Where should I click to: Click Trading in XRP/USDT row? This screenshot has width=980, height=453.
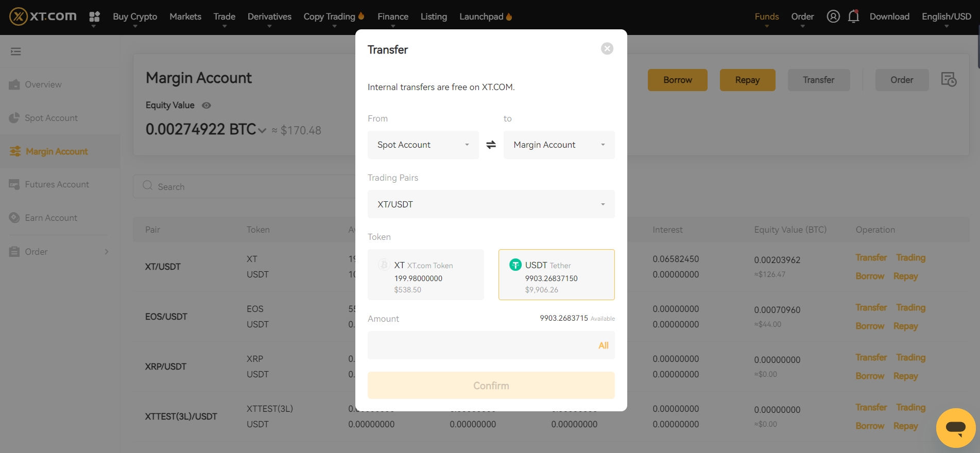click(910, 357)
